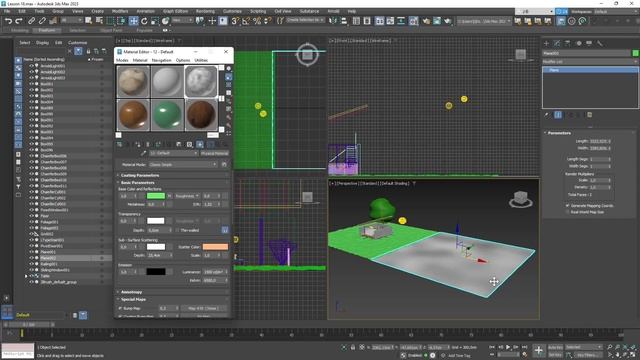Image resolution: width=640 pixels, height=360 pixels.
Task: Open Material Editor Utilities menu
Action: click(201, 60)
